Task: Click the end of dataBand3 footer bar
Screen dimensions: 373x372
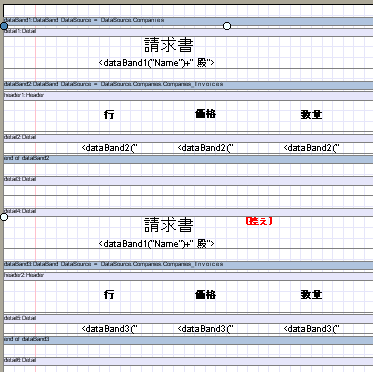Action: coord(188,339)
